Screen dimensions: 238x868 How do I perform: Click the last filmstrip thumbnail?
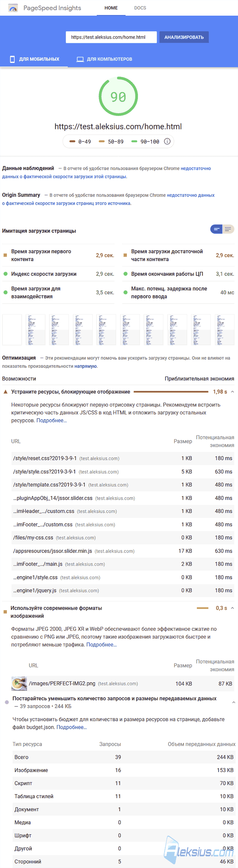tap(224, 330)
